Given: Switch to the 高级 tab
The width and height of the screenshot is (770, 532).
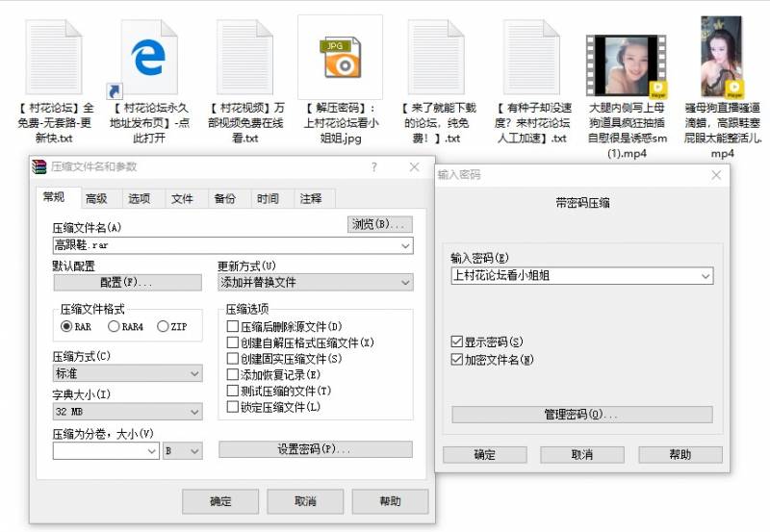Looking at the screenshot, I should click(96, 199).
